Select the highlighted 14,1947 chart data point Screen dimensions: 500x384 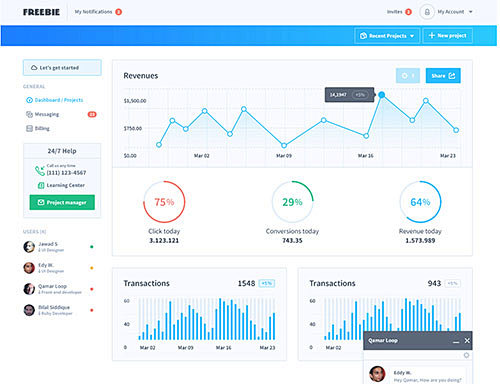pos(382,95)
